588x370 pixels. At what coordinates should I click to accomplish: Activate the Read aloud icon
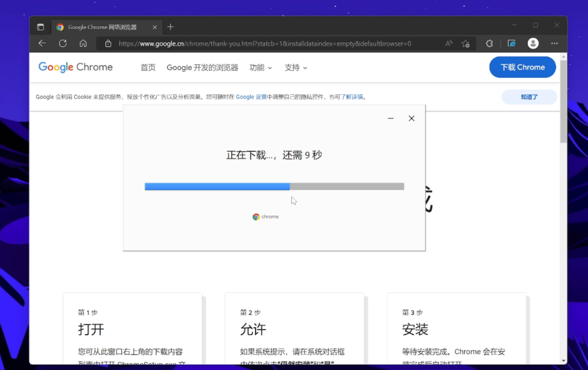point(448,44)
